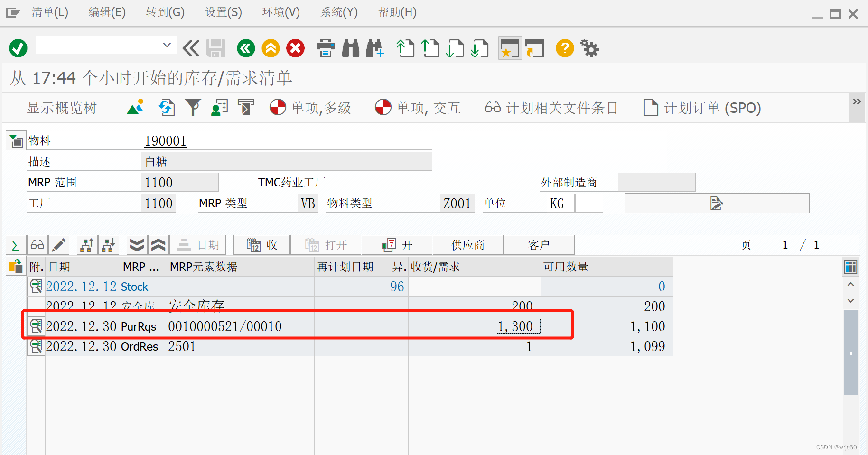Go to Previous page icon
Screen dimensions: 868x455
(430, 48)
